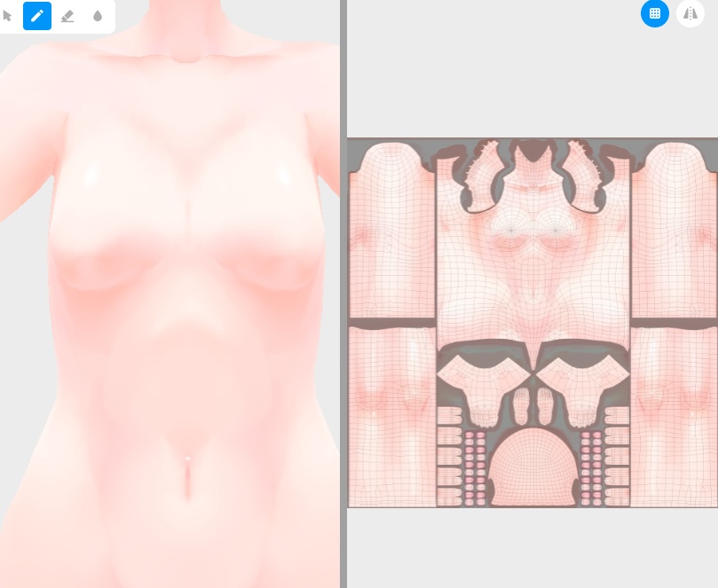Open the selection tool instead of pencil
Viewport: 718px width, 588px height.
8,16
